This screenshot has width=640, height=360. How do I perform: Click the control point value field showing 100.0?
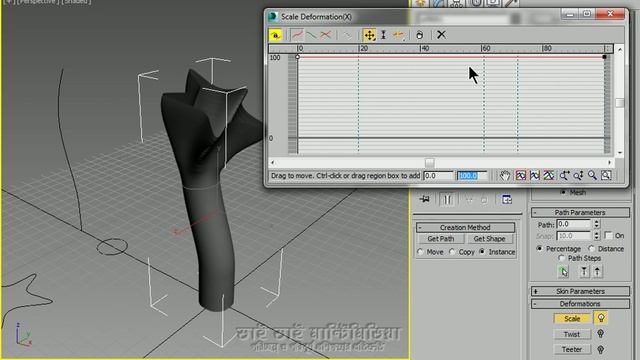point(471,176)
